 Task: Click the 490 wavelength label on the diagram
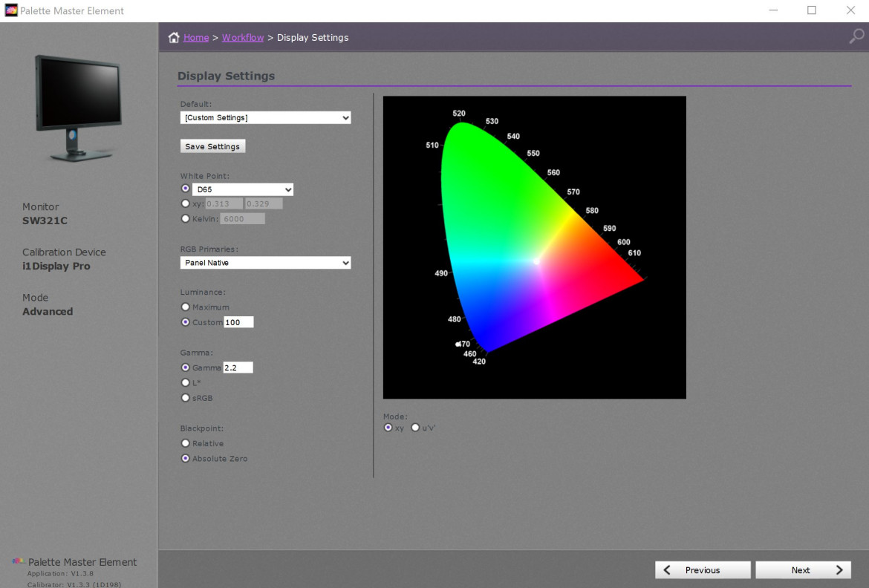(x=441, y=273)
